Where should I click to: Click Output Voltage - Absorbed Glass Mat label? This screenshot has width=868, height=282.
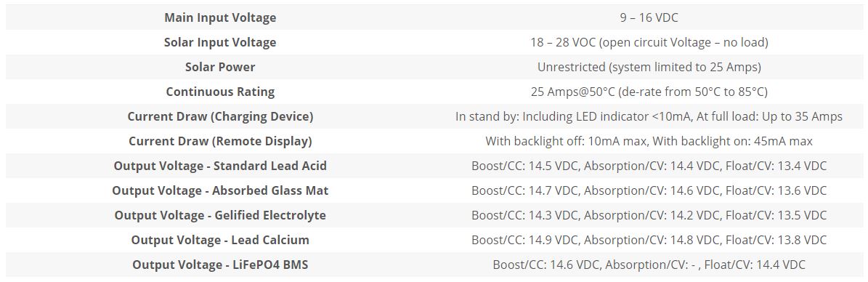(220, 190)
